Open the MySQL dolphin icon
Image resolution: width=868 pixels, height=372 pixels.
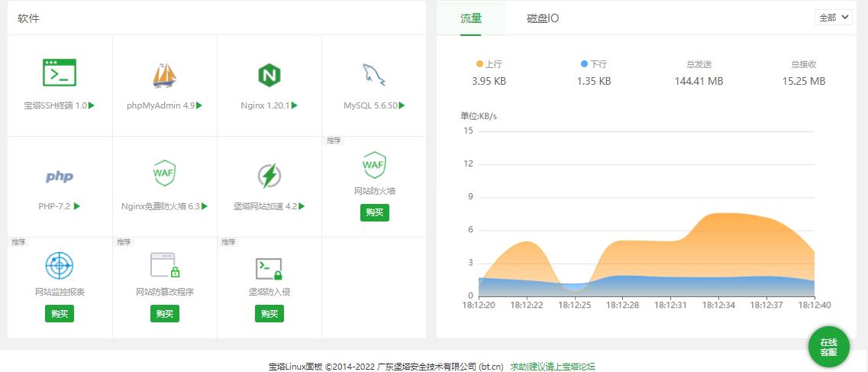373,75
